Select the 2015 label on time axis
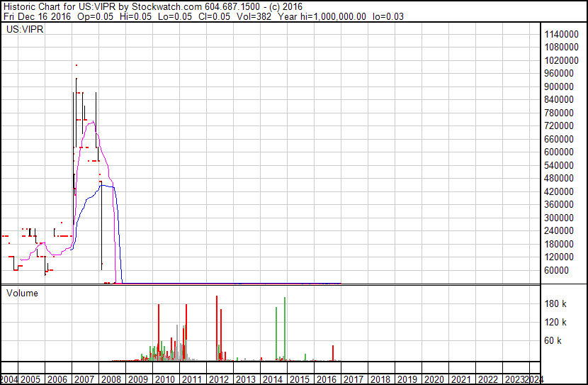Screen dimensions: 588x385 (x=300, y=379)
